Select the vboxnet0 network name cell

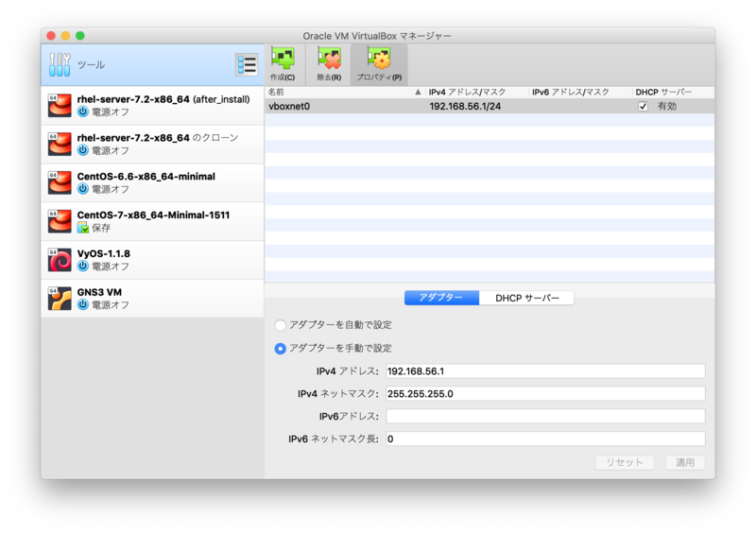(x=289, y=106)
